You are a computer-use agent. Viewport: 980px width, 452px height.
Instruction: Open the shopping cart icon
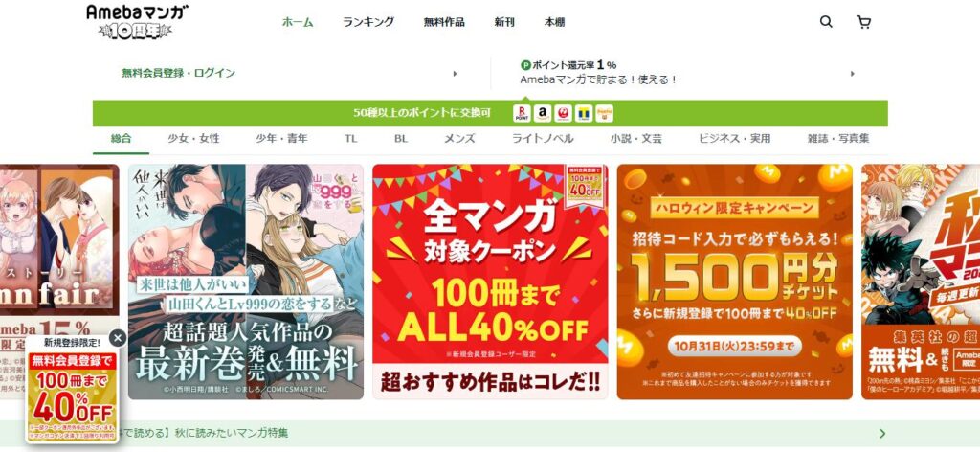pyautogui.click(x=864, y=23)
